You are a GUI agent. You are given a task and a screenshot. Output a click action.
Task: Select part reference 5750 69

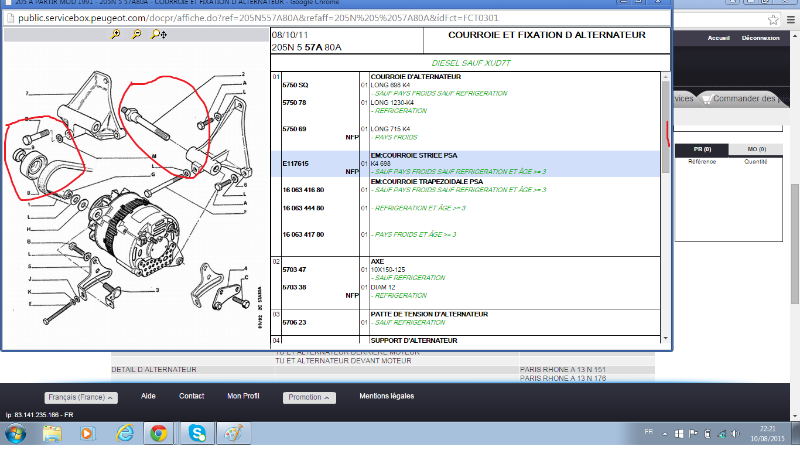tap(294, 129)
